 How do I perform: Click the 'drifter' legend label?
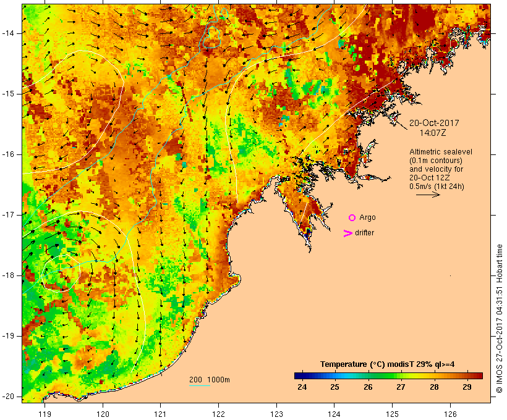364,233
